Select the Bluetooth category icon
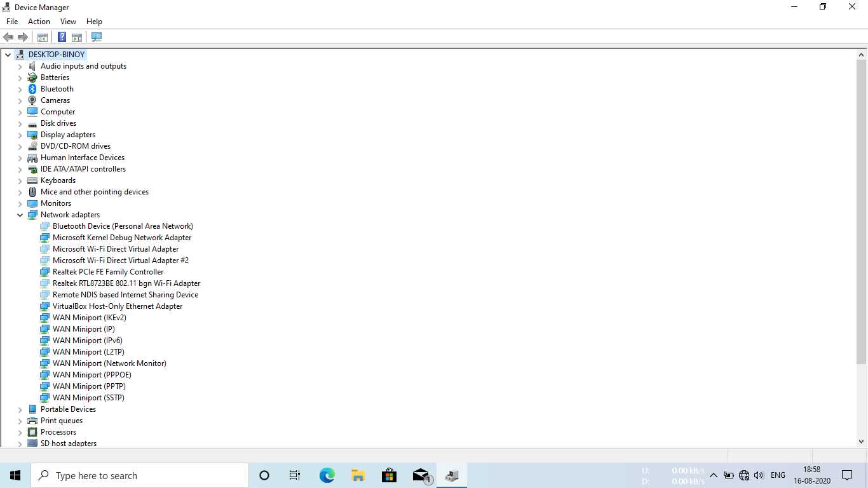The image size is (868, 488). [x=32, y=89]
